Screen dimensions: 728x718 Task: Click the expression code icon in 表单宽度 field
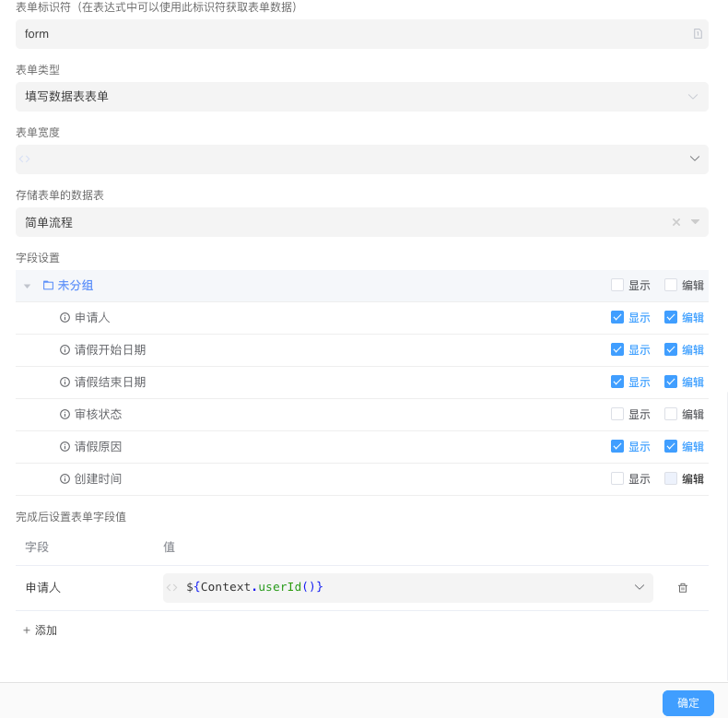pos(25,159)
